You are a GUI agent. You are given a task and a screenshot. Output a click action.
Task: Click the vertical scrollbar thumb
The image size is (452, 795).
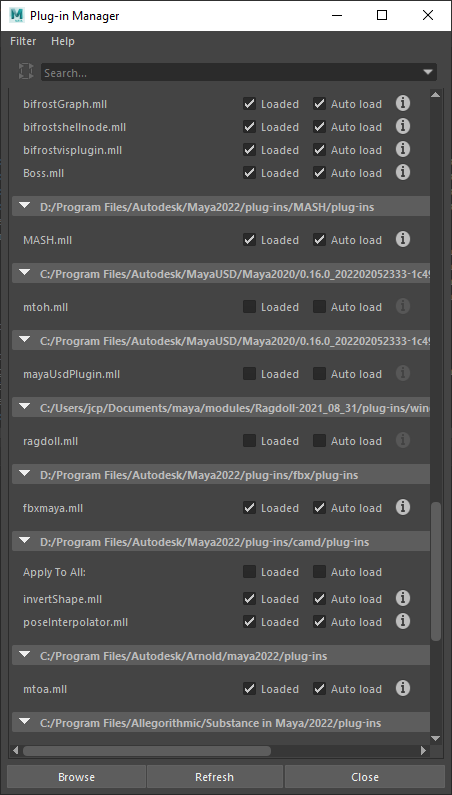click(x=436, y=571)
